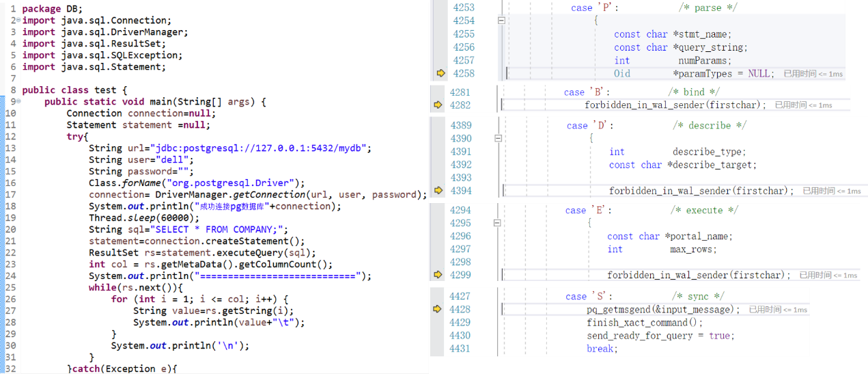
Task: Click 'finish_xact_command();' line
Action: 645,323
